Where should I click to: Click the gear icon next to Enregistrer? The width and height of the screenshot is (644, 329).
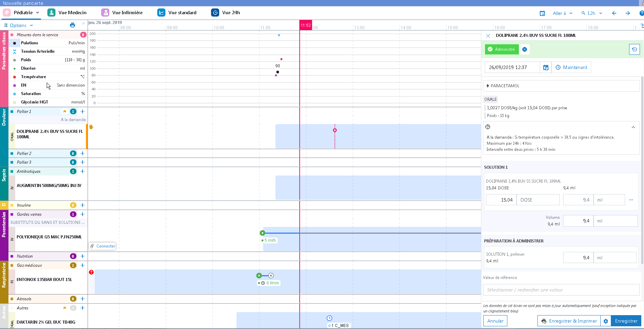pyautogui.click(x=606, y=321)
